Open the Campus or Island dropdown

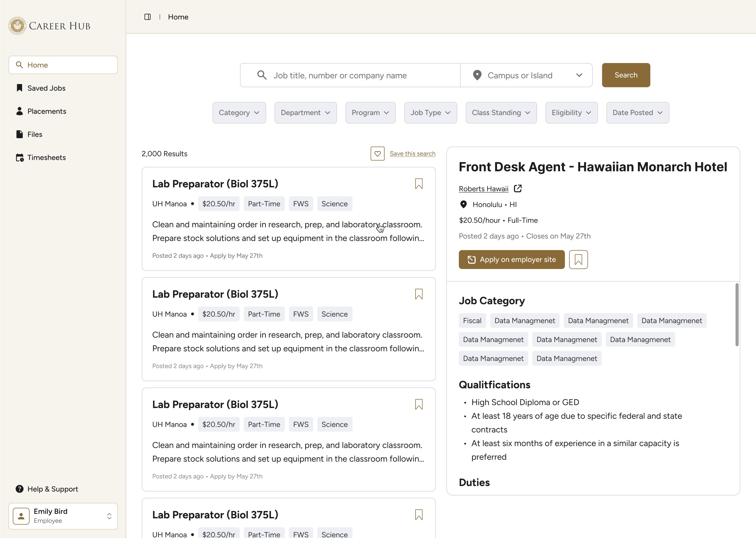(x=526, y=76)
